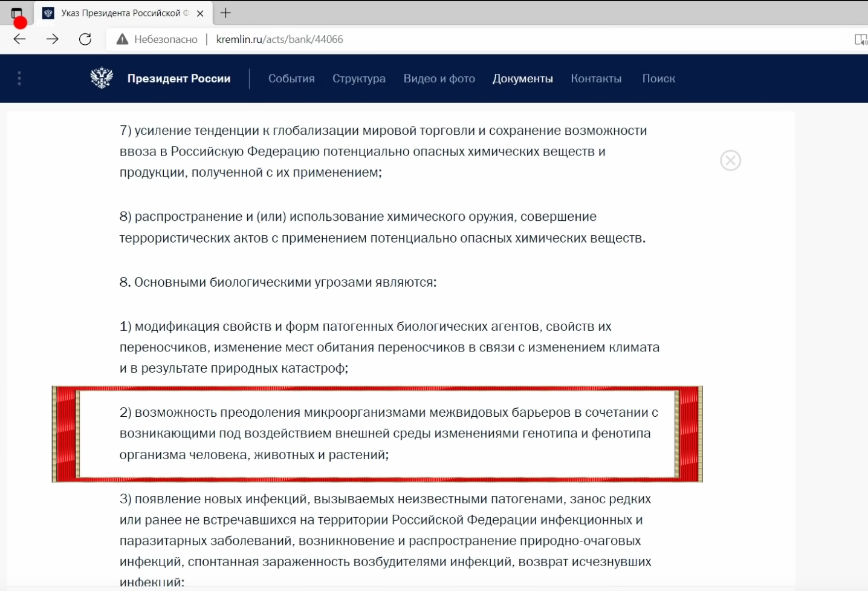The width and height of the screenshot is (868, 591).
Task: Close the Указ Президента tab
Action: pyautogui.click(x=200, y=13)
